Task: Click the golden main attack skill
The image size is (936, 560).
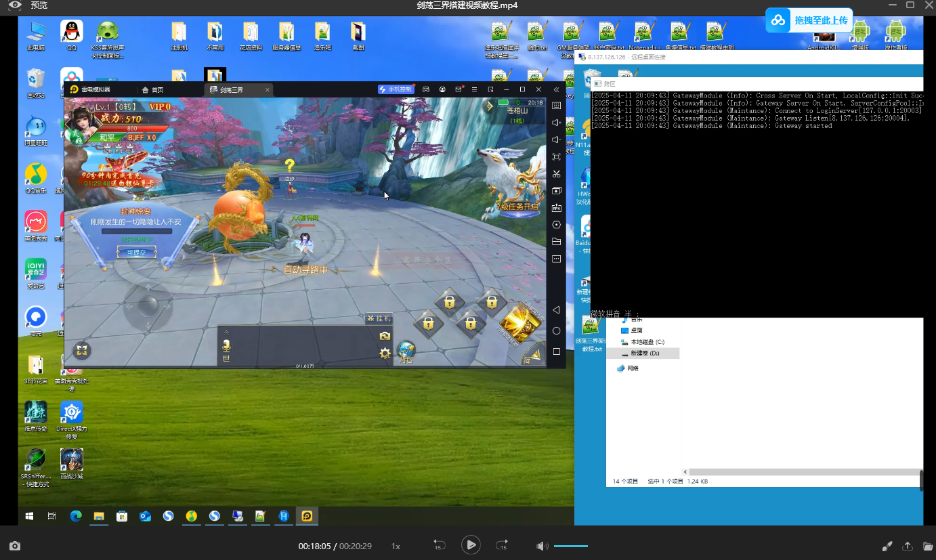Action: point(520,322)
